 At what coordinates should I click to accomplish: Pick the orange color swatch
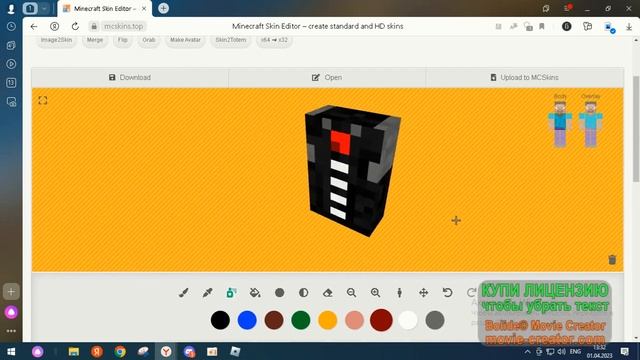[x=327, y=320]
